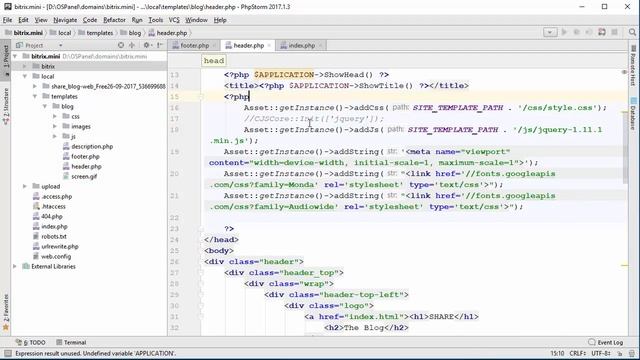Expand External Libraries node
This screenshot has width=640, height=360.
click(x=15, y=266)
